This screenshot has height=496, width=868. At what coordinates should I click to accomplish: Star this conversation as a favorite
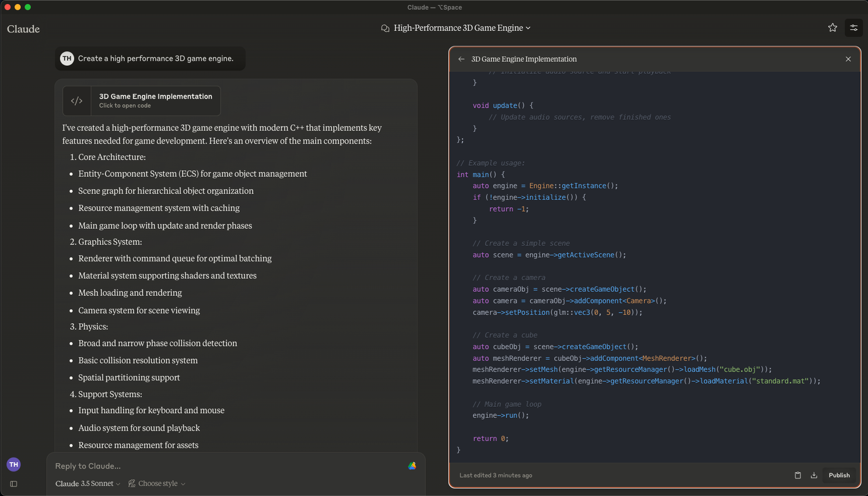tap(832, 27)
